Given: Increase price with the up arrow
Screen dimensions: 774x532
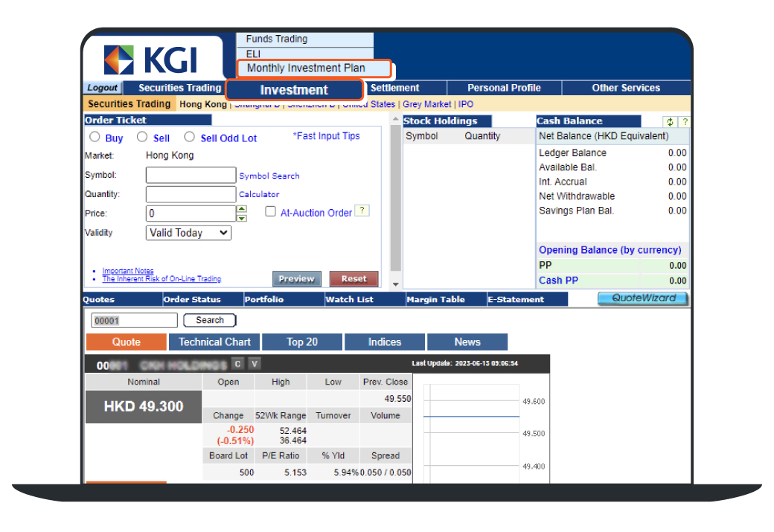Looking at the screenshot, I should pos(241,209).
